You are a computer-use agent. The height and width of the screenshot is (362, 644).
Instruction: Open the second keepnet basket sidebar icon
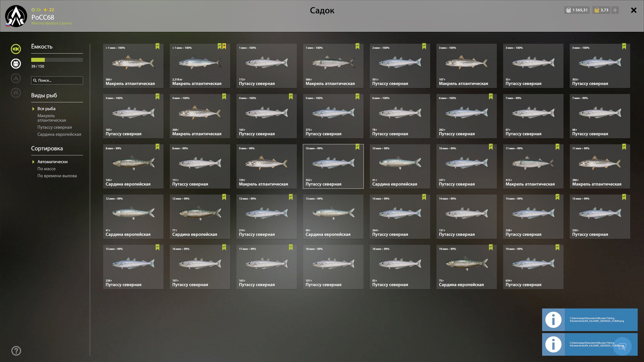point(16,64)
